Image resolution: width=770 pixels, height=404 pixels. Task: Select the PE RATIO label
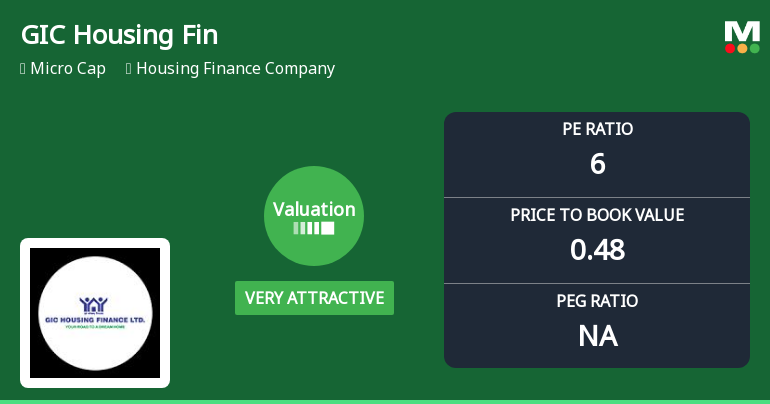pyautogui.click(x=597, y=129)
